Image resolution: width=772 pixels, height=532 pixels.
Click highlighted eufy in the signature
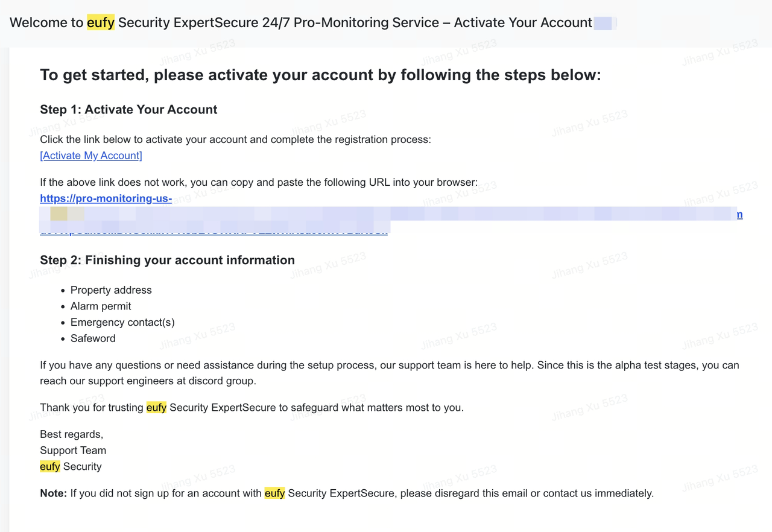coord(50,467)
